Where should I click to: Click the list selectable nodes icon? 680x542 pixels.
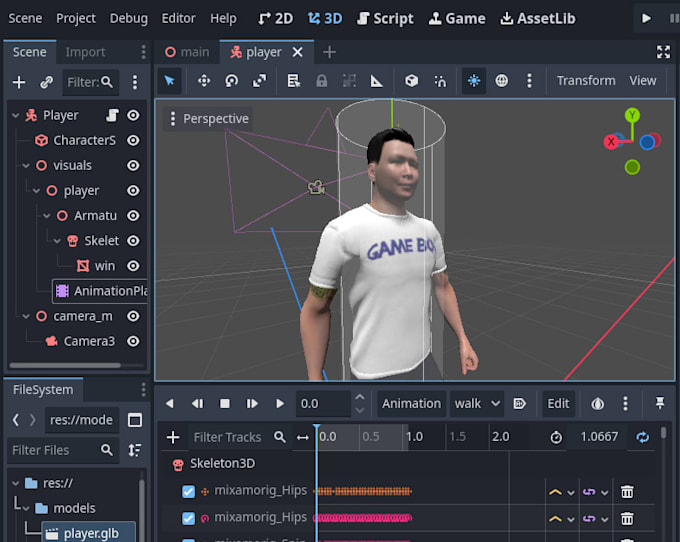[x=294, y=81]
